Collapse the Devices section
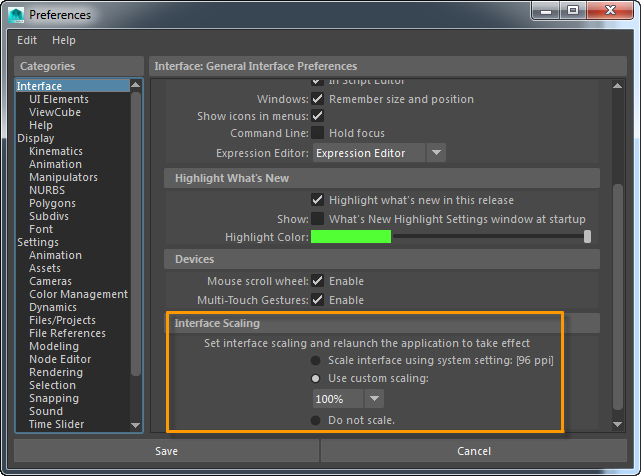Screen dimensions: 641x476 [382, 259]
